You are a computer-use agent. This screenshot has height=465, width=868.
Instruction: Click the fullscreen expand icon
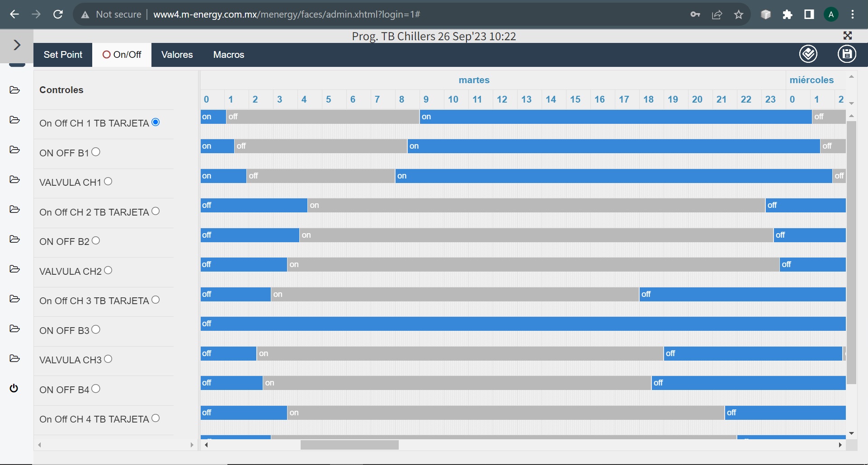click(848, 36)
